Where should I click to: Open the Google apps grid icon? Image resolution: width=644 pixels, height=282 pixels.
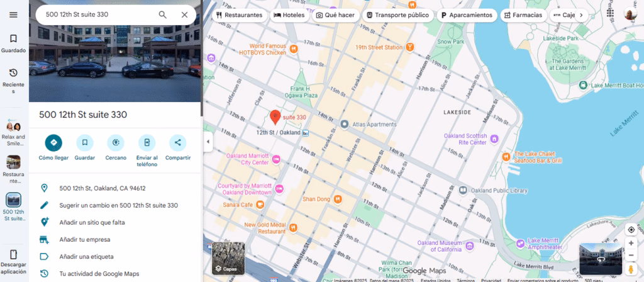[x=610, y=14]
